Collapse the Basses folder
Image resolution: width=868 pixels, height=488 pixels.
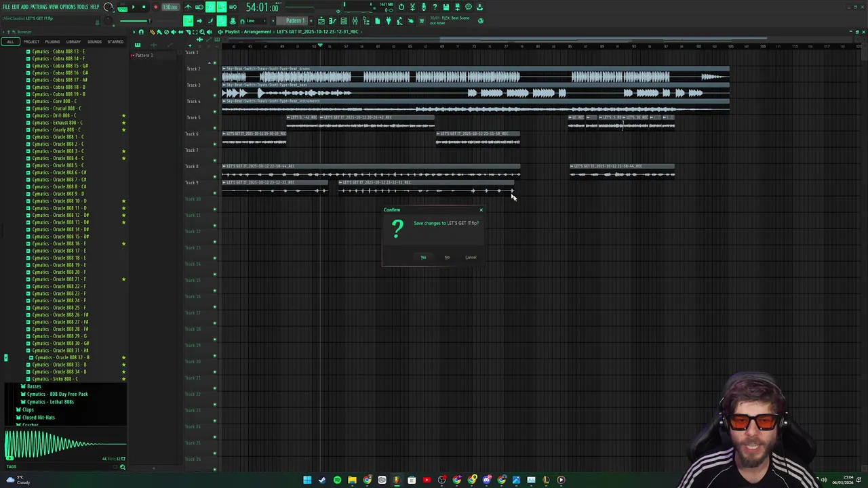(31, 386)
